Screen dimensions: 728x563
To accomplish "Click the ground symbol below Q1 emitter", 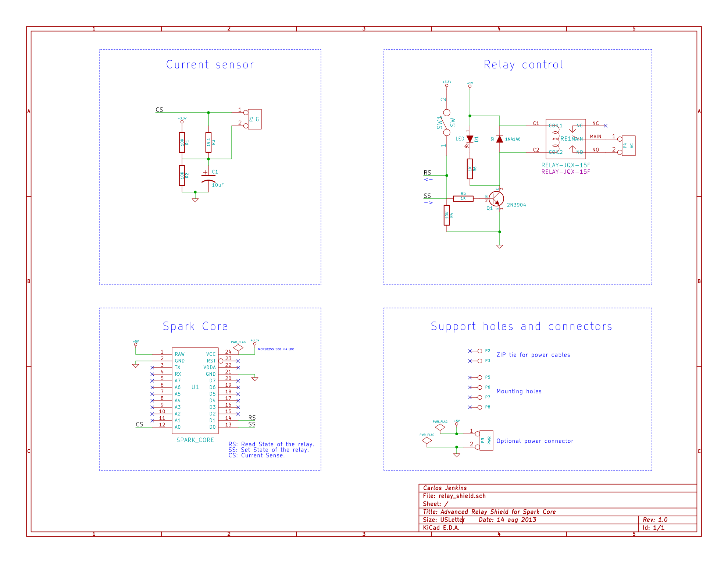I will pyautogui.click(x=499, y=247).
